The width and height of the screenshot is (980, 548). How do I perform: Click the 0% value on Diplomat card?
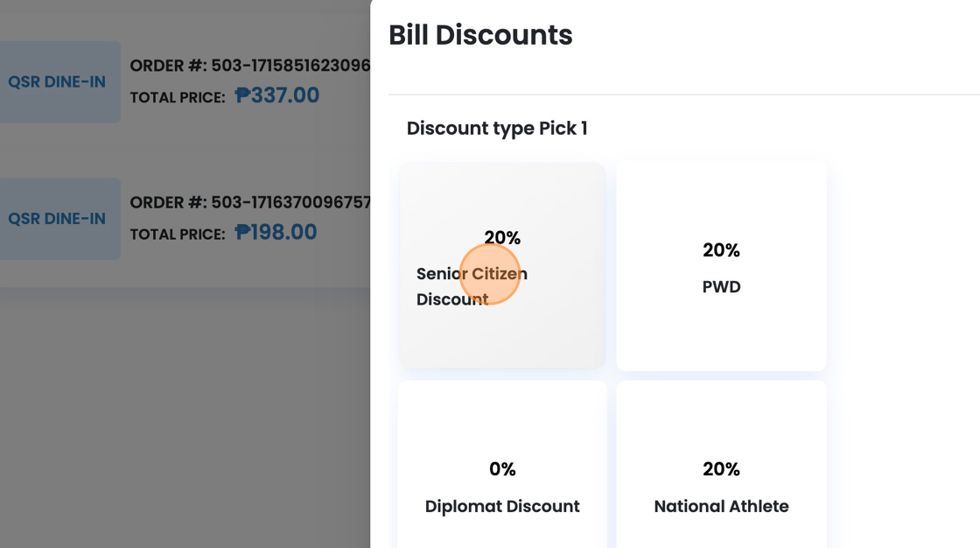pyautogui.click(x=502, y=469)
